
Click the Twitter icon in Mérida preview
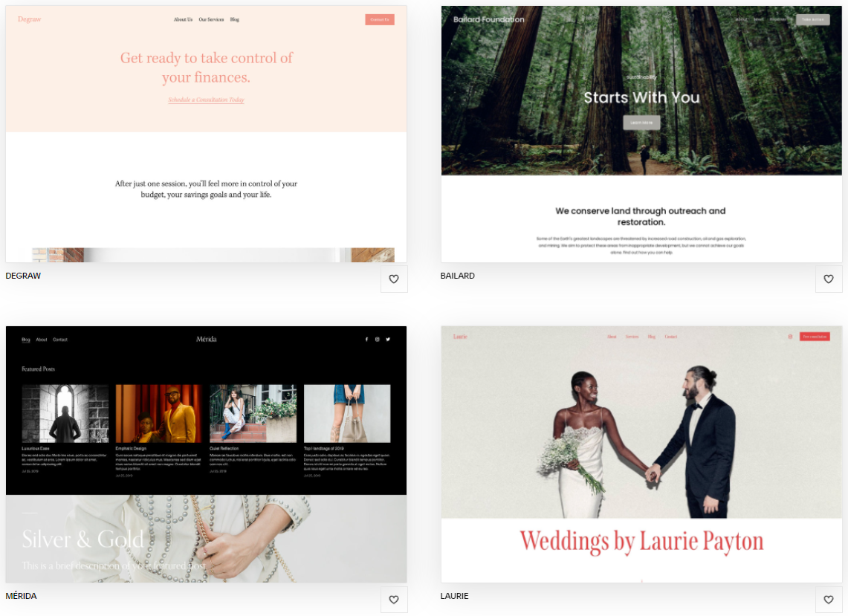pos(388,340)
